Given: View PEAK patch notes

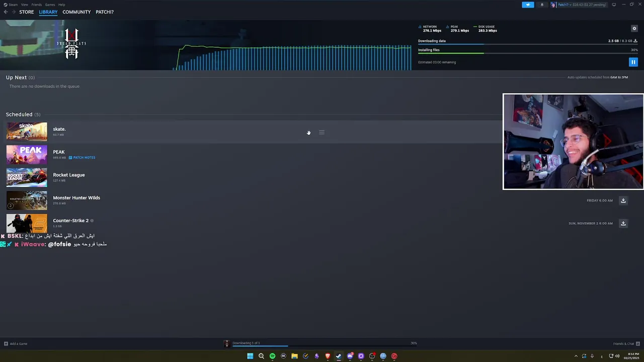Looking at the screenshot, I should pos(82,157).
